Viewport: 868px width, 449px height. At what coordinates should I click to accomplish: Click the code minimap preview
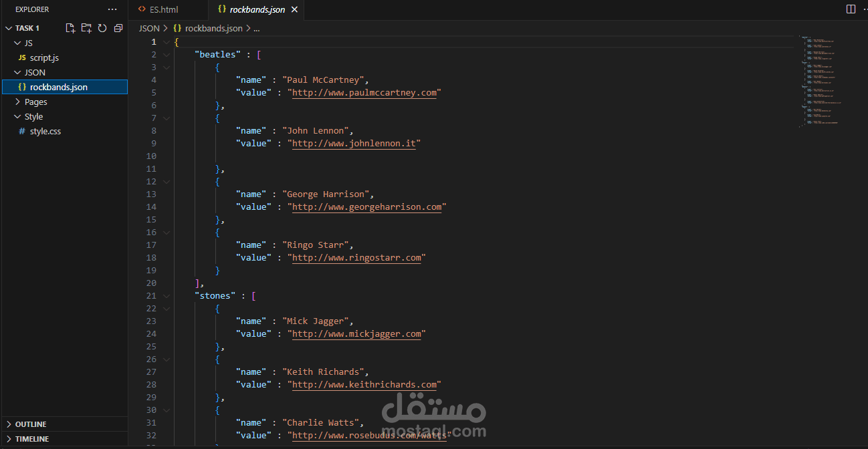click(x=820, y=80)
